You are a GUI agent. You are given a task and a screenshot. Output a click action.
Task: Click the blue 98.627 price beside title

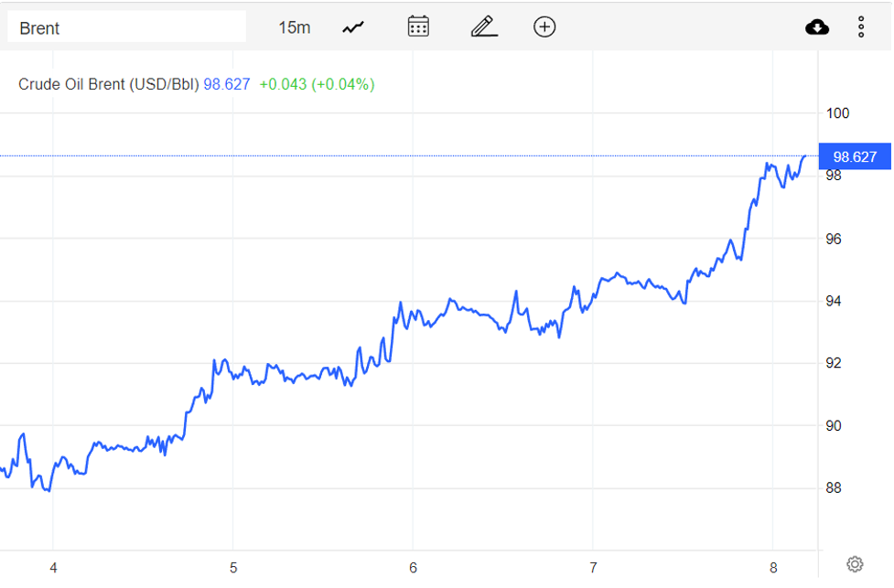(226, 84)
